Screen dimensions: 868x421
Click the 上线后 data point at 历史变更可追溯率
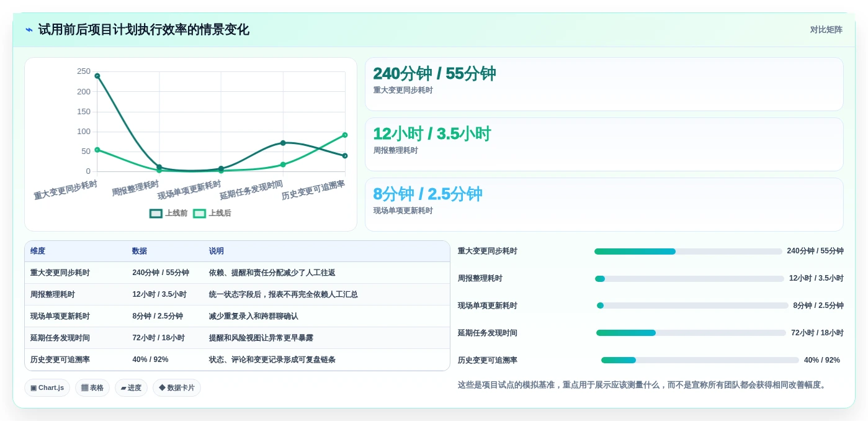(345, 135)
